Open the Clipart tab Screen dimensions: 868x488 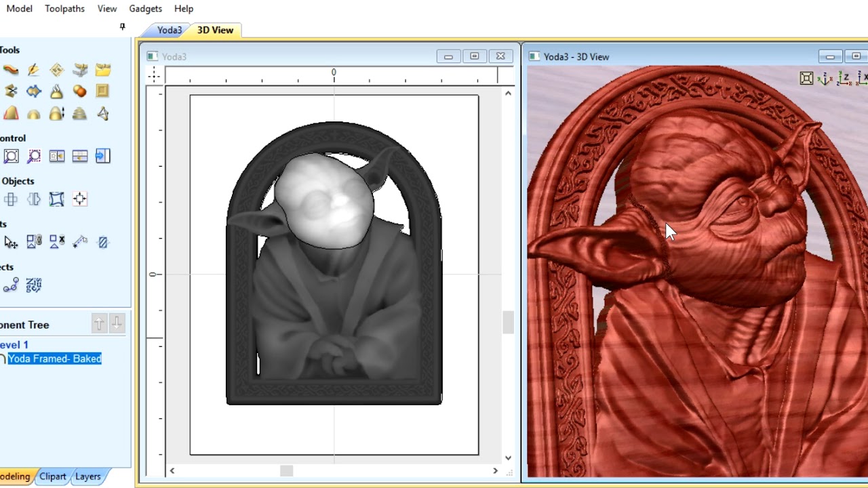tap(52, 476)
